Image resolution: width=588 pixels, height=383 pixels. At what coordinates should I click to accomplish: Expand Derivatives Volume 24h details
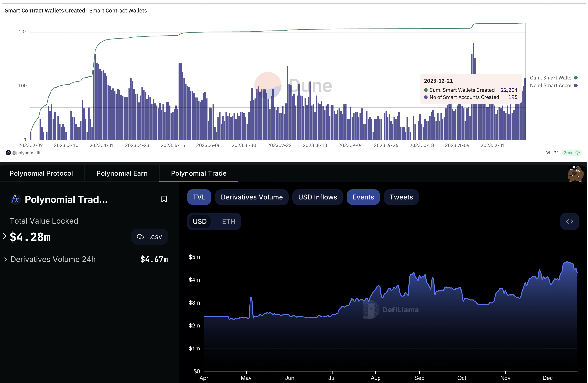tap(6, 259)
